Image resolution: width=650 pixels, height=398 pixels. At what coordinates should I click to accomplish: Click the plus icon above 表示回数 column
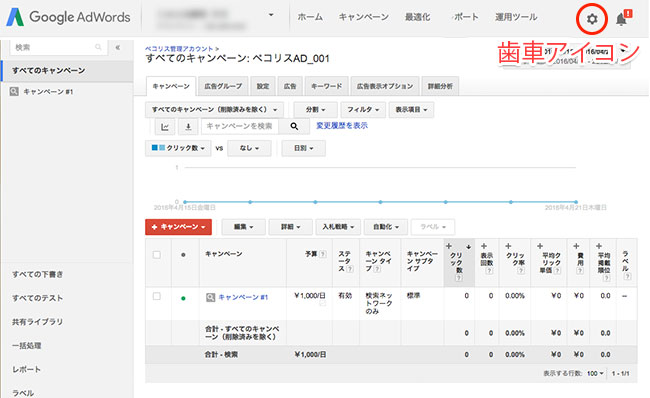[x=483, y=246]
